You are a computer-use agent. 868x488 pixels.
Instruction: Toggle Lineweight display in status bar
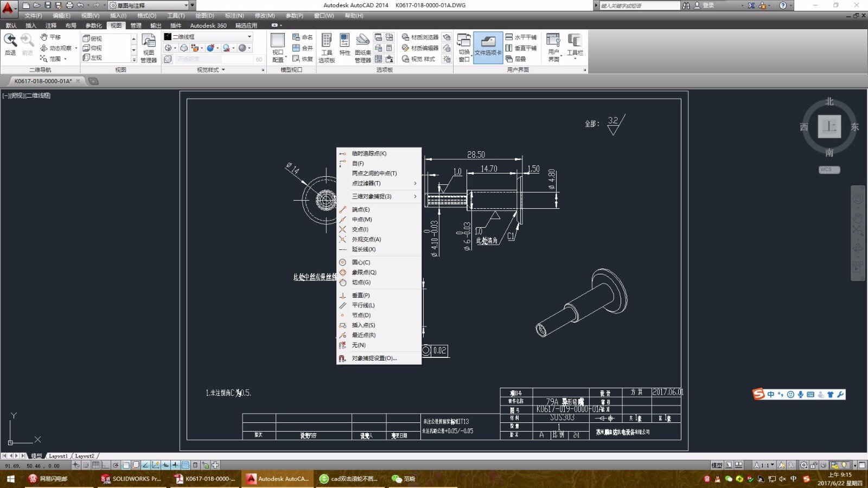[x=175, y=465]
